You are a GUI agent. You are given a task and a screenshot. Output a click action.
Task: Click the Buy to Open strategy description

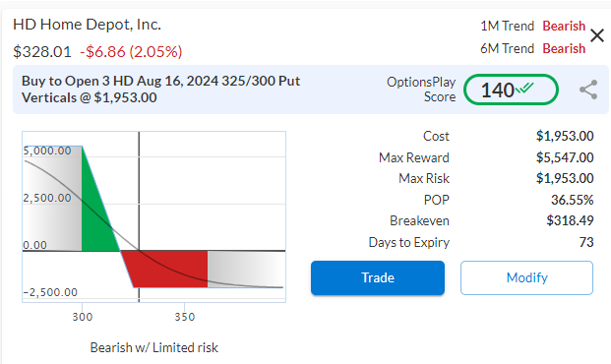pyautogui.click(x=160, y=90)
